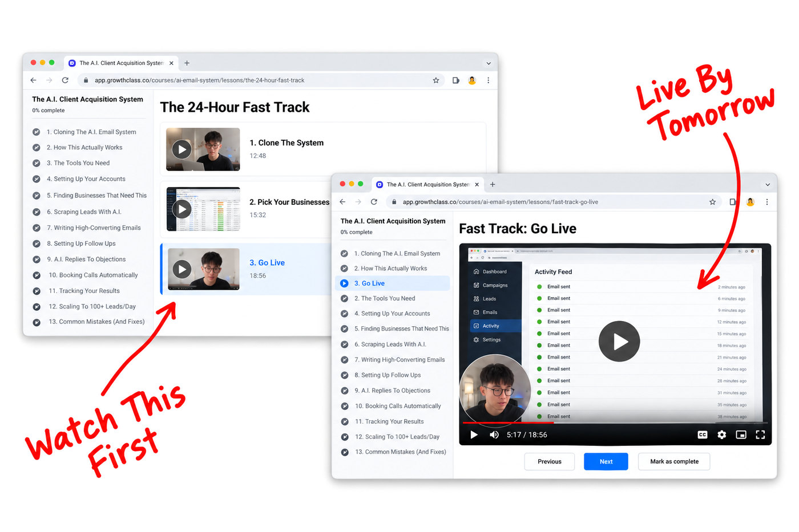Open side panel icon in back window
This screenshot has height=532, width=799.
click(455, 80)
